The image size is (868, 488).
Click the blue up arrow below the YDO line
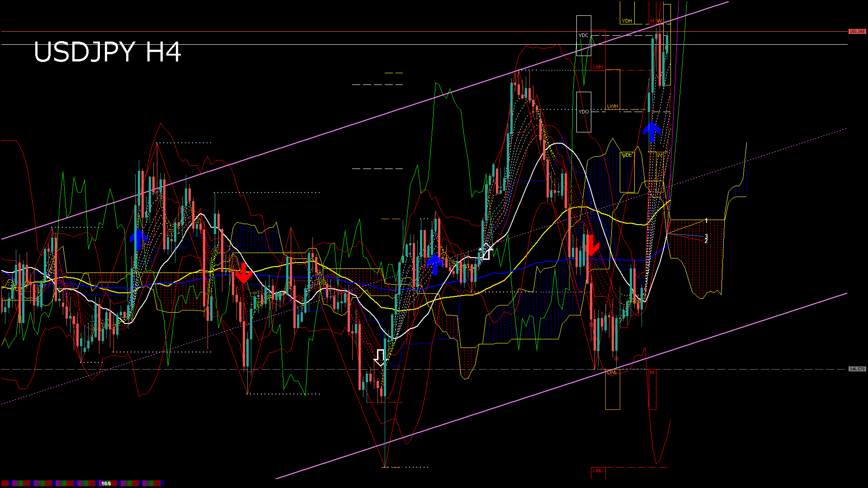point(652,131)
